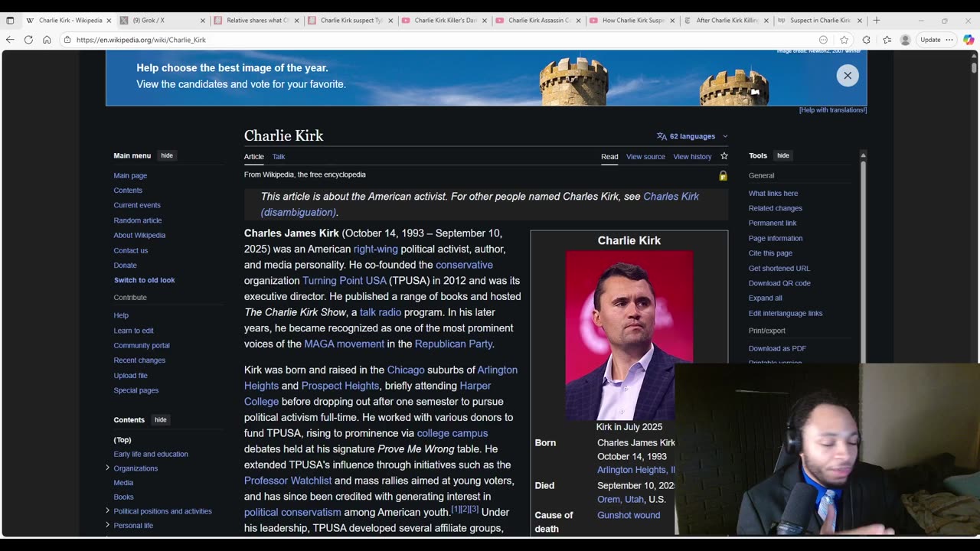Expand the Personal life contents section
The height and width of the screenshot is (551, 980).
(x=107, y=525)
